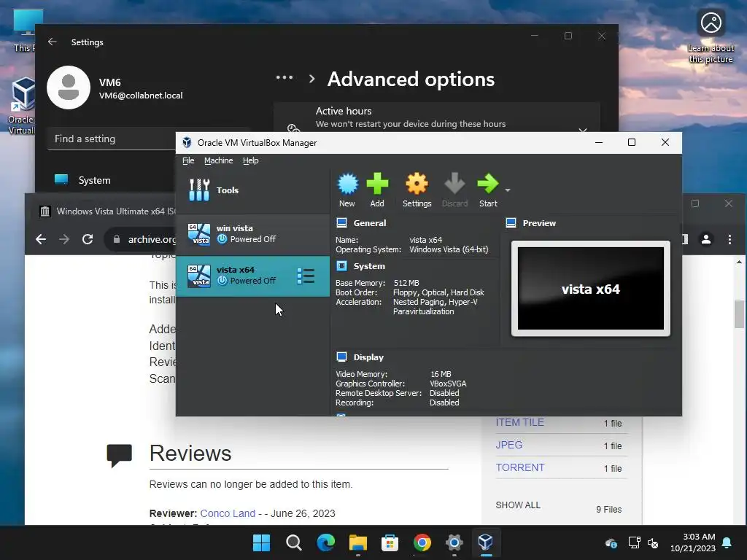This screenshot has height=560, width=747.
Task: Click the Add machine green plus icon
Action: coord(377,184)
